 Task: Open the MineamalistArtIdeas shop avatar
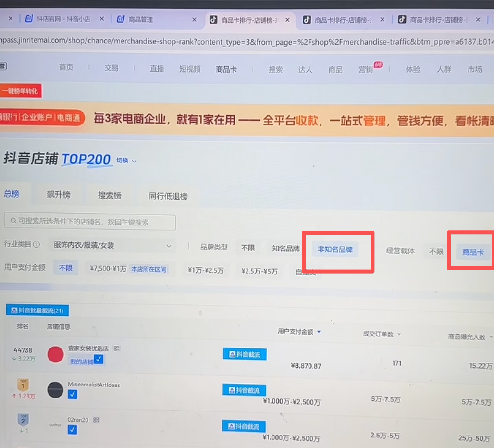coord(55,390)
